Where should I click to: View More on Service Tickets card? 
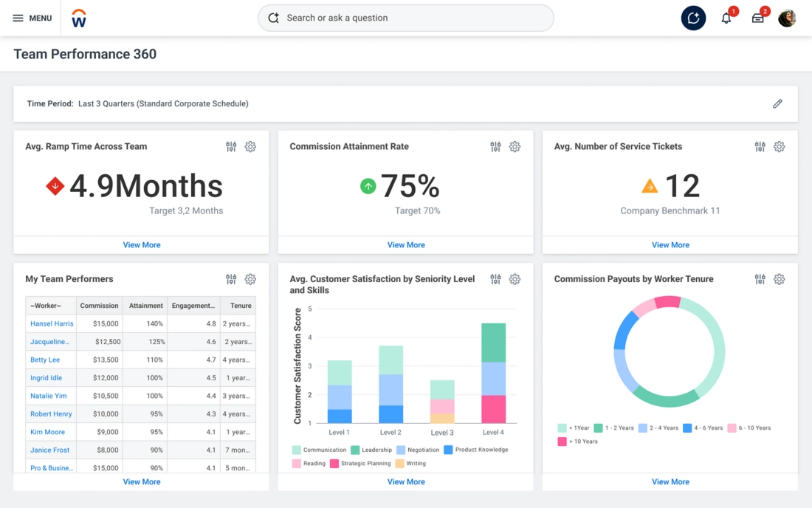tap(670, 245)
